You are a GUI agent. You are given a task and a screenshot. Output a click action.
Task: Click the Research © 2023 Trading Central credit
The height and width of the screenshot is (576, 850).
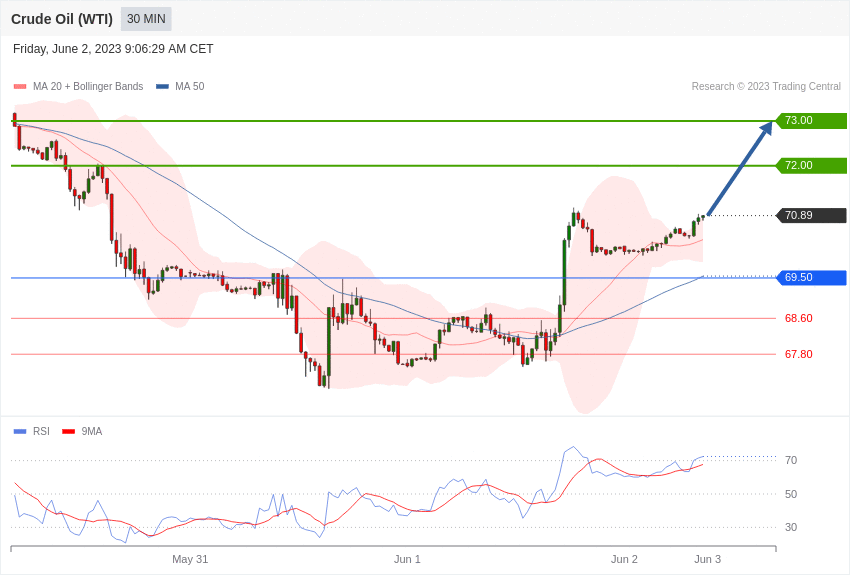pos(766,86)
